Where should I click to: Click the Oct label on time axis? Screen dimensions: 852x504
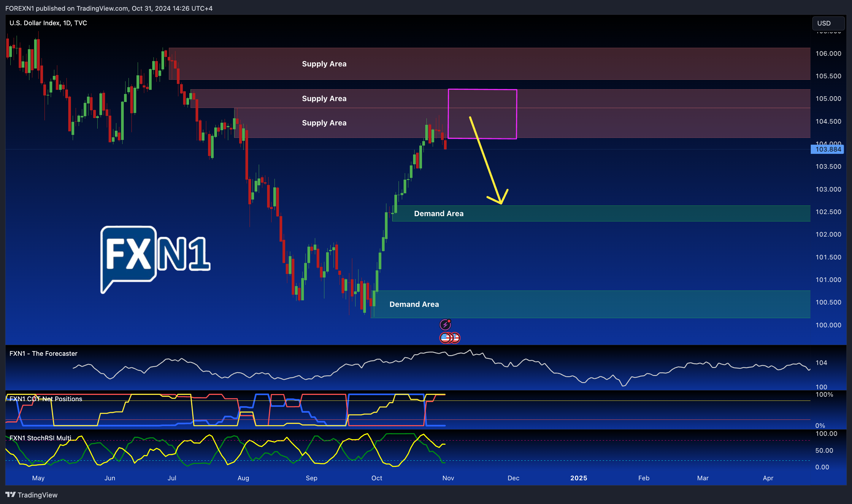377,478
